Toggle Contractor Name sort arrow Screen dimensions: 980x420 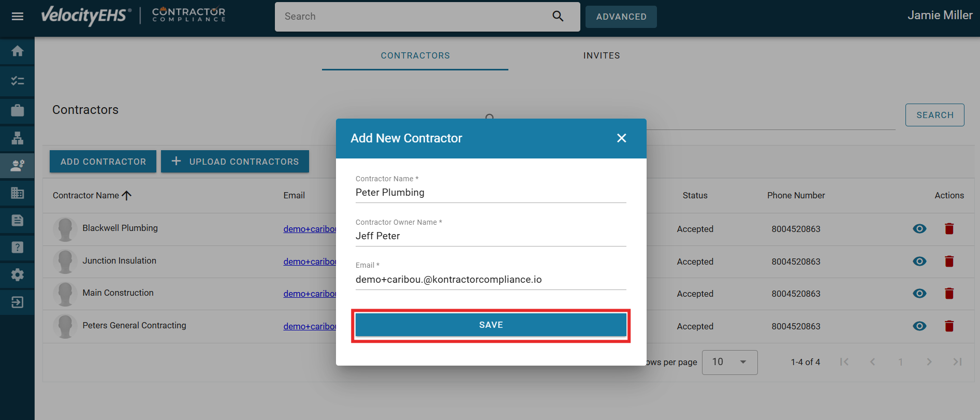[127, 195]
